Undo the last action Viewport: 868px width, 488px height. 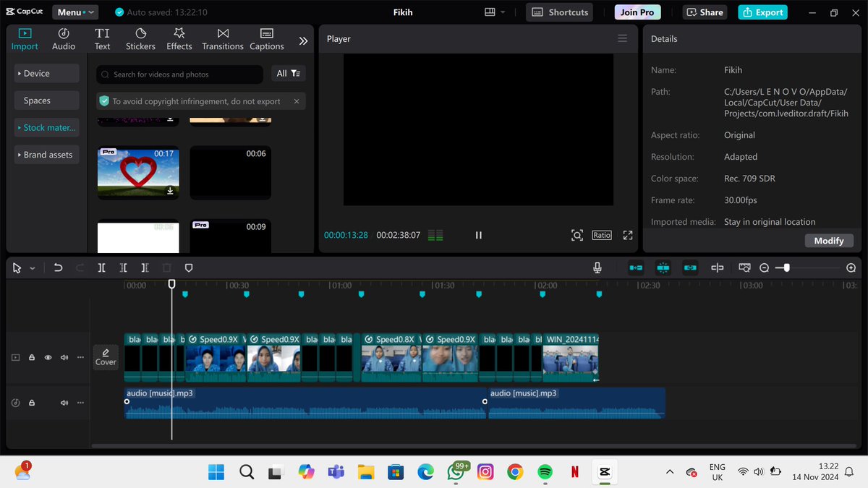58,267
